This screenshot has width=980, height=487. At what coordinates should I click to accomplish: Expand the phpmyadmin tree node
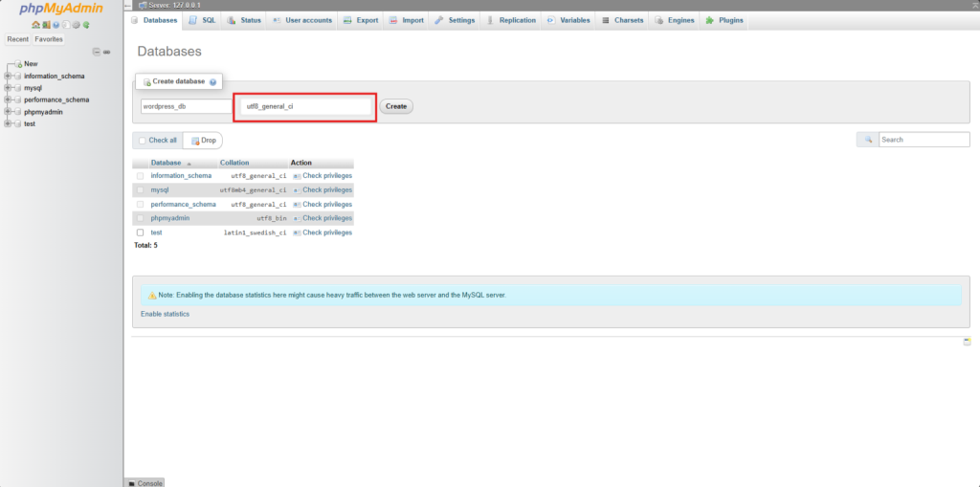8,112
